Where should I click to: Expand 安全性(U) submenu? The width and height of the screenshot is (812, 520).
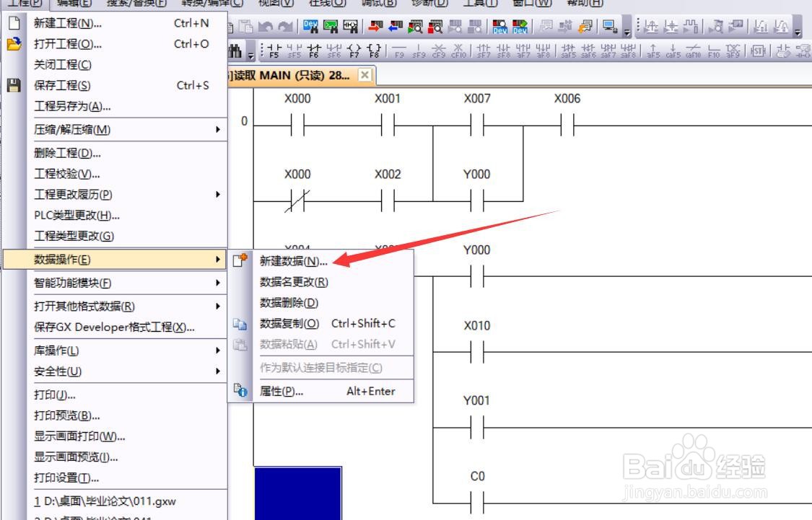point(115,371)
